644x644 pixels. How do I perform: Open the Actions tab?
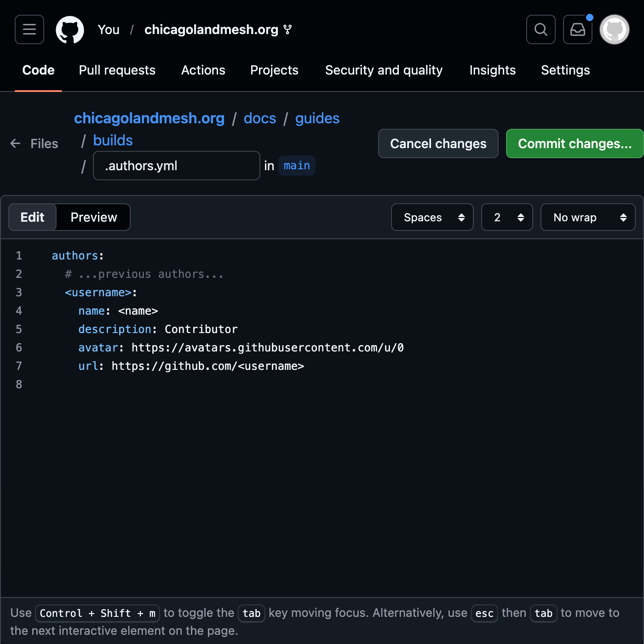(203, 70)
